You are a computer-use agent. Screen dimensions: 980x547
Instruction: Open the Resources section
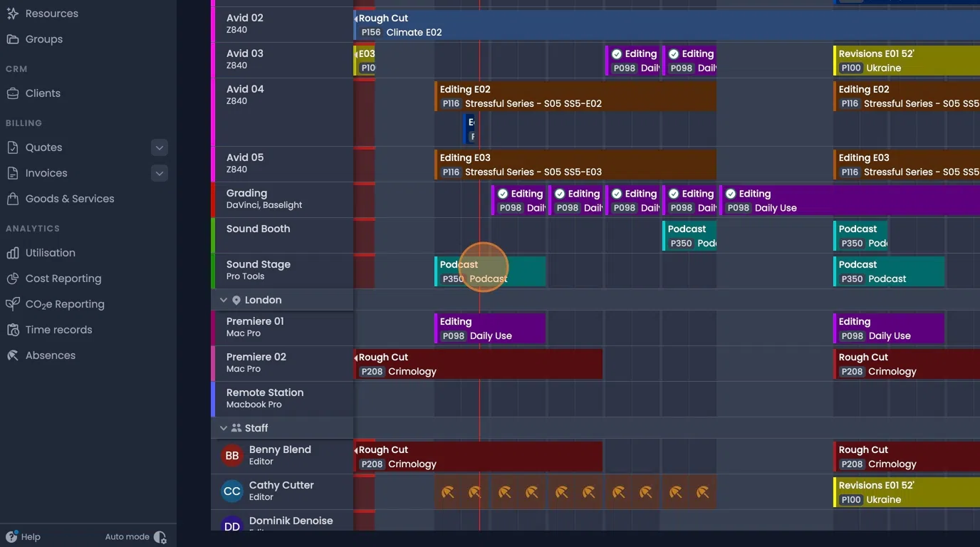14,13
